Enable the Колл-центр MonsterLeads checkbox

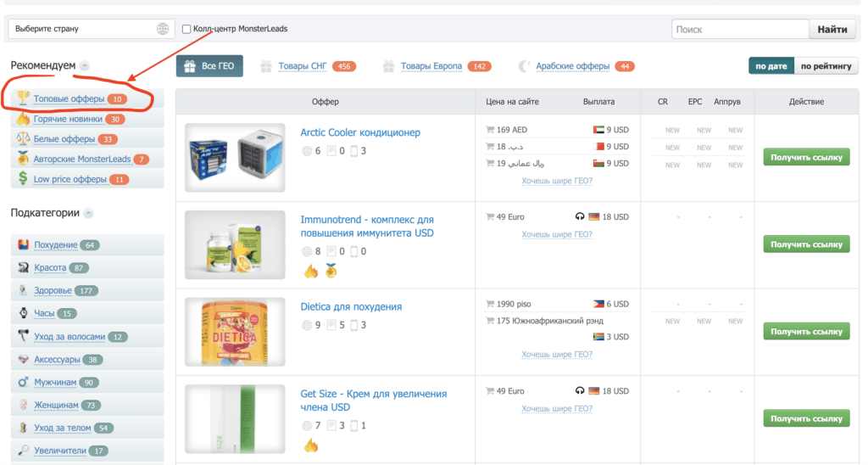pyautogui.click(x=186, y=29)
